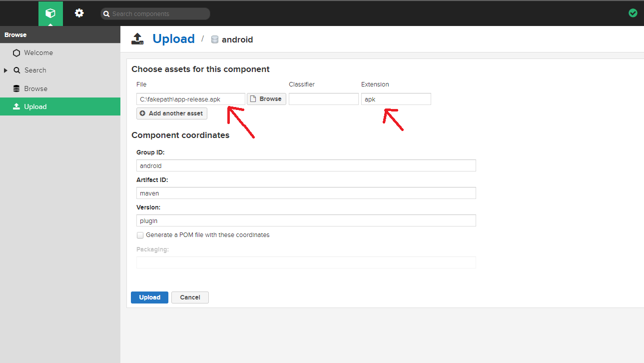Expand the Search tree node arrow
This screenshot has width=644, height=363.
point(5,70)
